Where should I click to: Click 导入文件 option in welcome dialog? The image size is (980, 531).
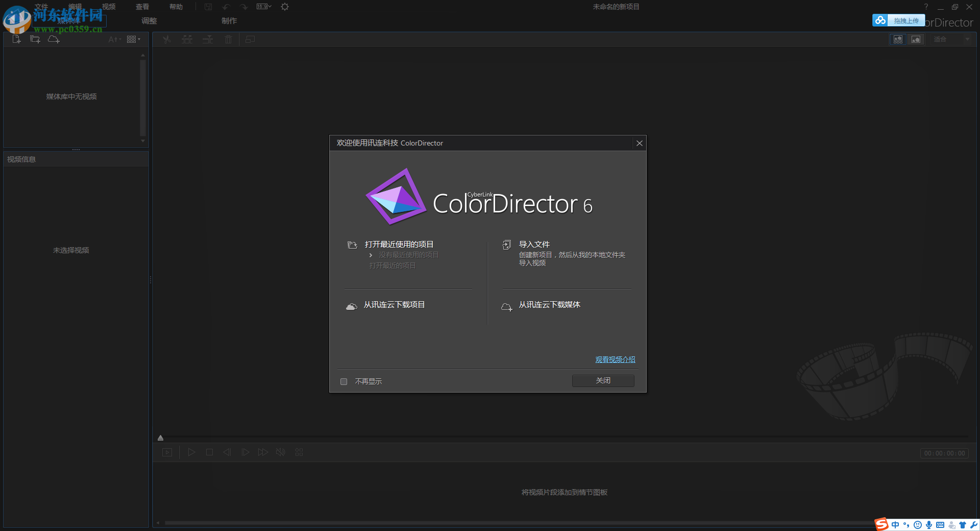pos(534,245)
